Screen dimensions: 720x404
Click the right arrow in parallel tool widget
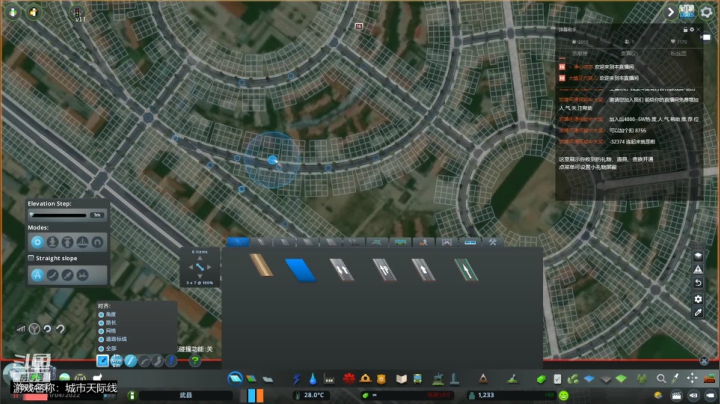[209, 267]
